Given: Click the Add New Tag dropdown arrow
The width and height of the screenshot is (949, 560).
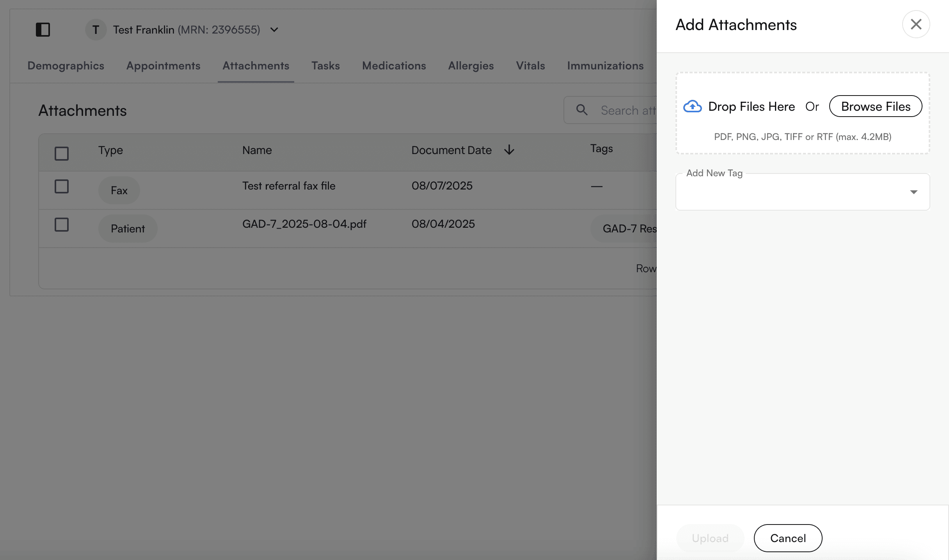Looking at the screenshot, I should click(x=913, y=192).
